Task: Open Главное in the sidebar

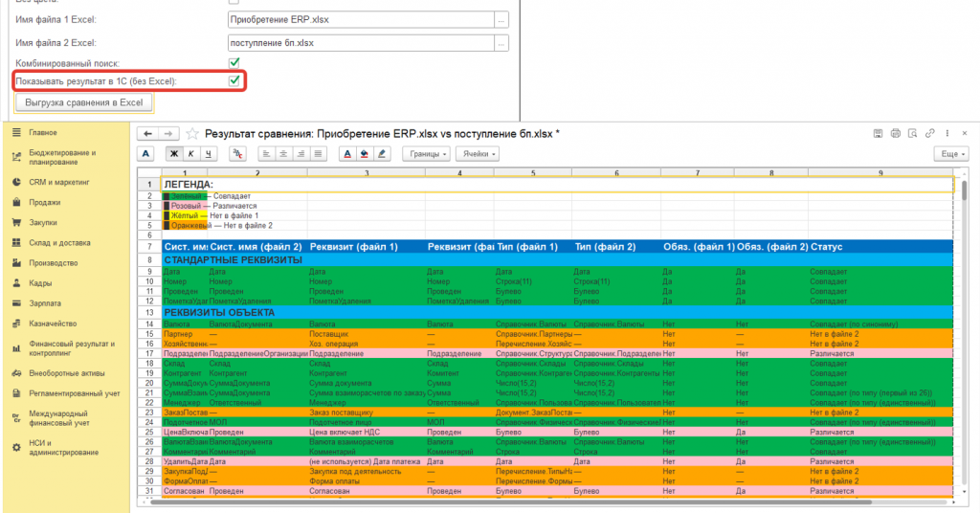Action: tap(42, 132)
